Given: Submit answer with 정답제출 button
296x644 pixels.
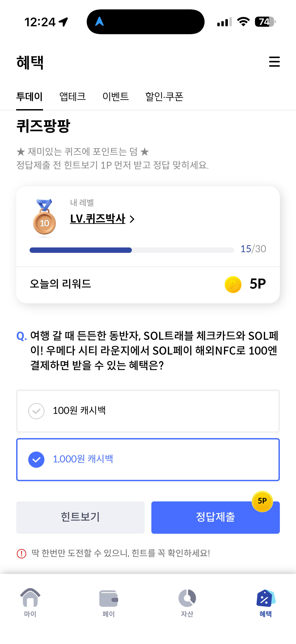Looking at the screenshot, I should coord(215,517).
